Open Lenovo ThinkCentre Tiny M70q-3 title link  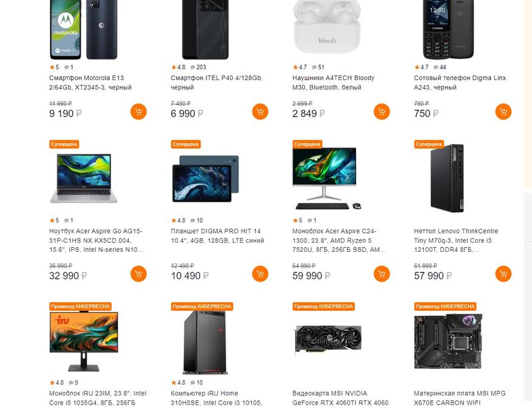[x=456, y=240]
